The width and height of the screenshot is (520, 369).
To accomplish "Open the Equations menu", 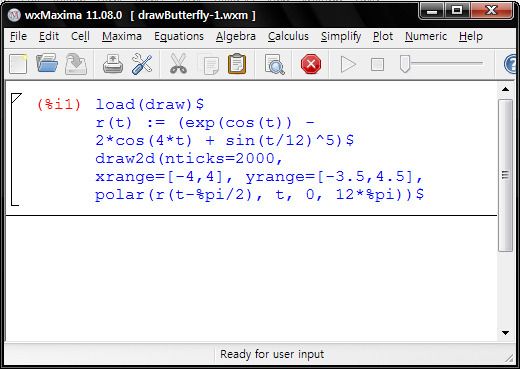I will click(179, 36).
